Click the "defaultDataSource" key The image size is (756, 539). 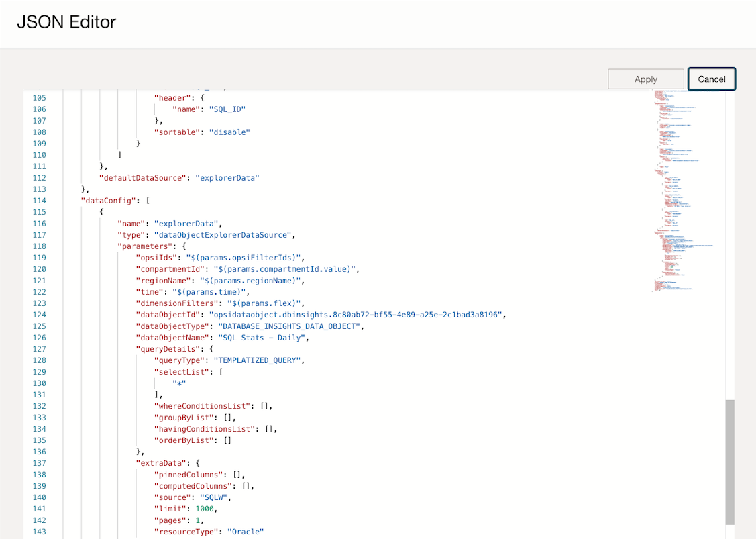coord(140,178)
